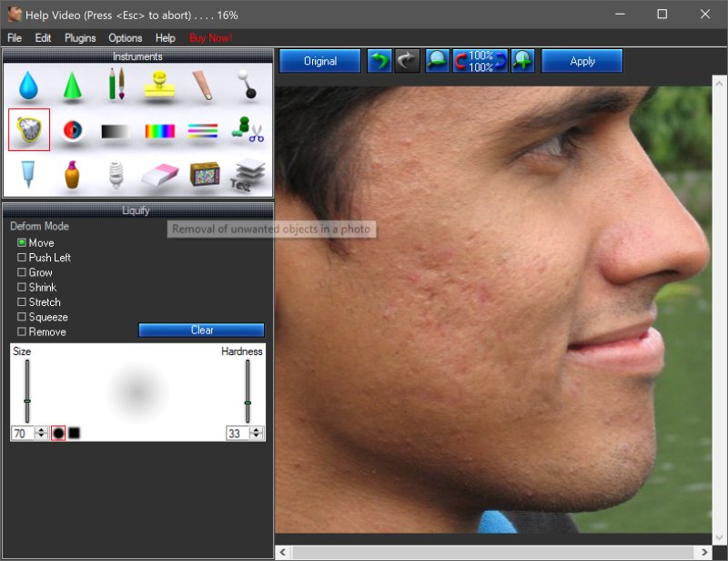The image size is (728, 561).
Task: Open the Options menu
Action: (x=126, y=37)
